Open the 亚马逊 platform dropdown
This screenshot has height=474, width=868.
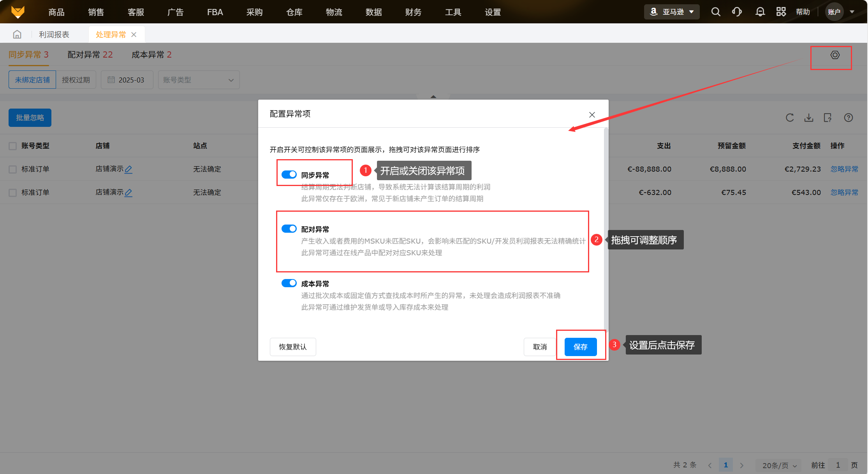[672, 12]
